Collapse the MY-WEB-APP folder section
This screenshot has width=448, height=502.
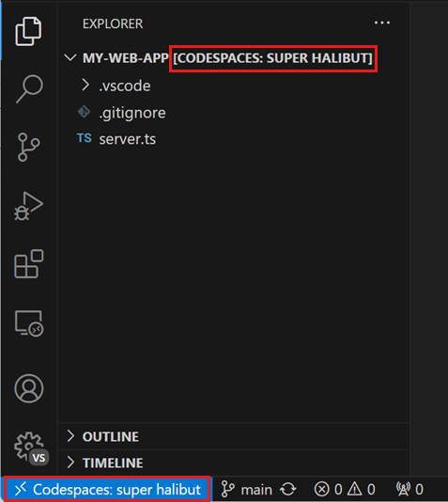[x=70, y=58]
